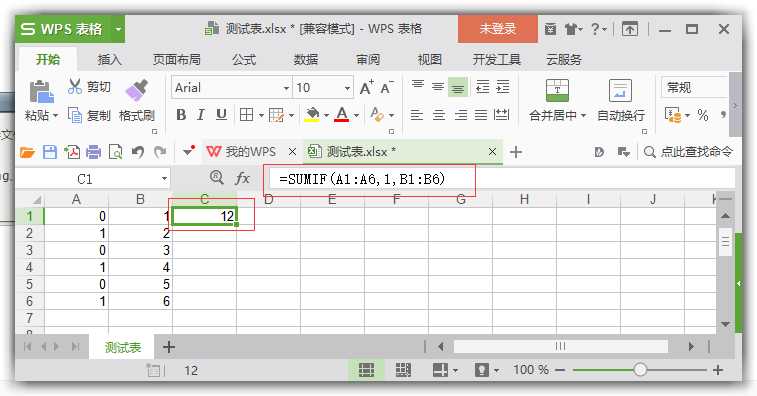Open the font size 10 dropdown

(x=347, y=88)
